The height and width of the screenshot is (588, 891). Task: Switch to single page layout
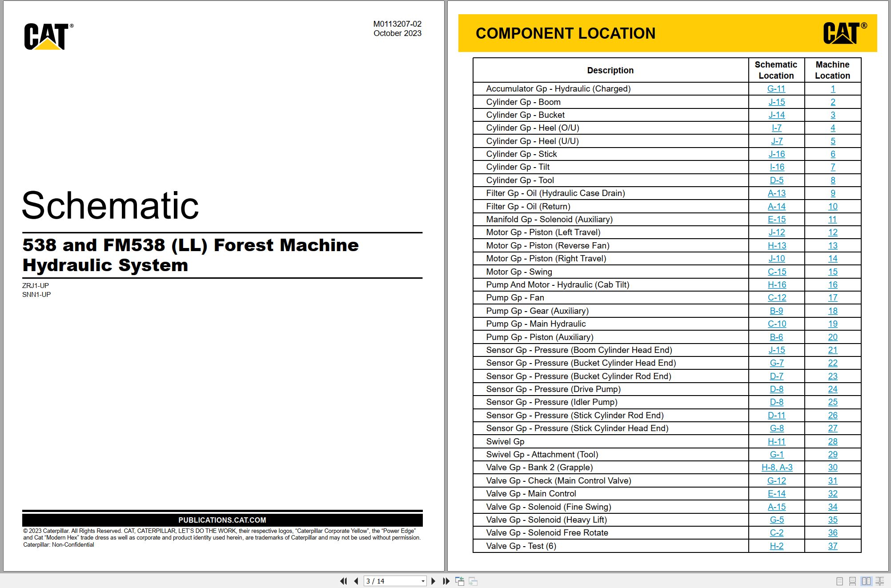[839, 581]
